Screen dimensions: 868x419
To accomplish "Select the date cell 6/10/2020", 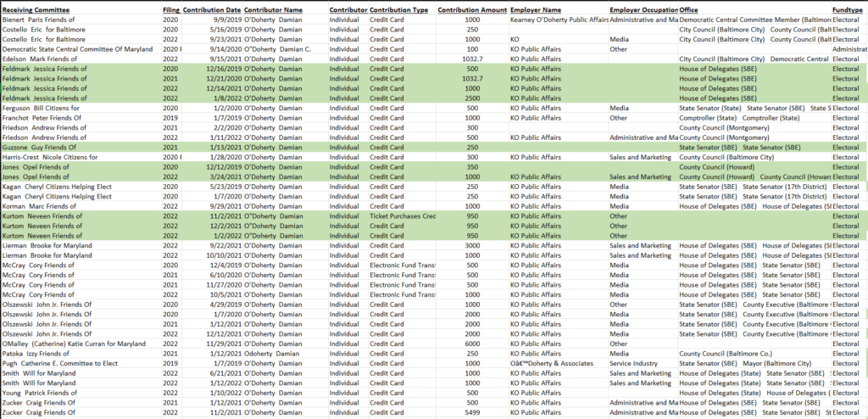I will click(226, 275).
